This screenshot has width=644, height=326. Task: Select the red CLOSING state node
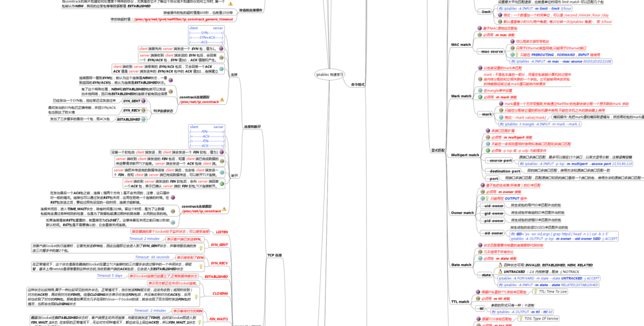tap(221, 293)
